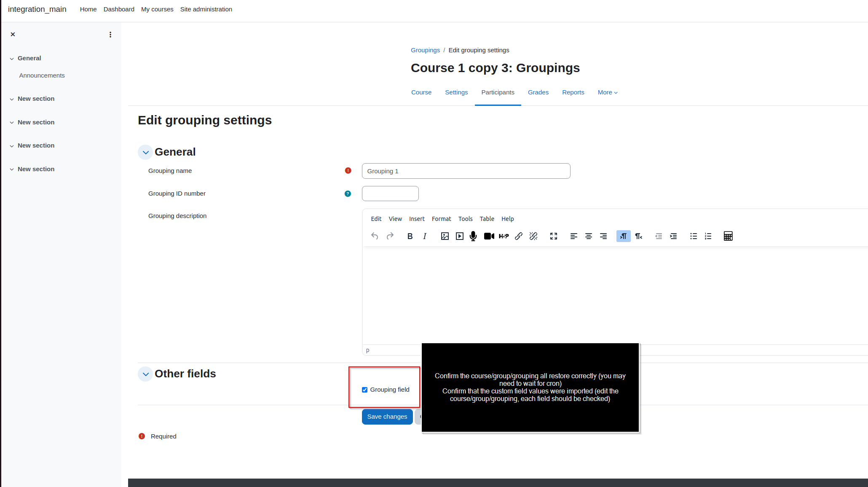The height and width of the screenshot is (487, 868).
Task: Open the editor Edit menu
Action: pos(376,219)
